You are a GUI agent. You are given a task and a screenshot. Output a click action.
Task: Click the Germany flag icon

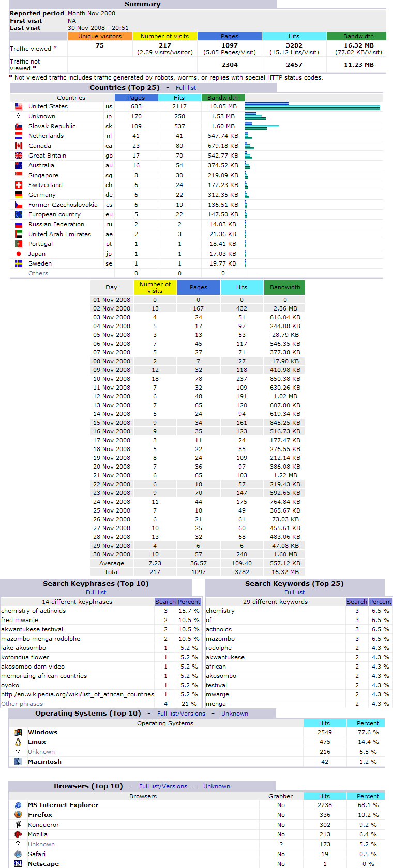(19, 195)
